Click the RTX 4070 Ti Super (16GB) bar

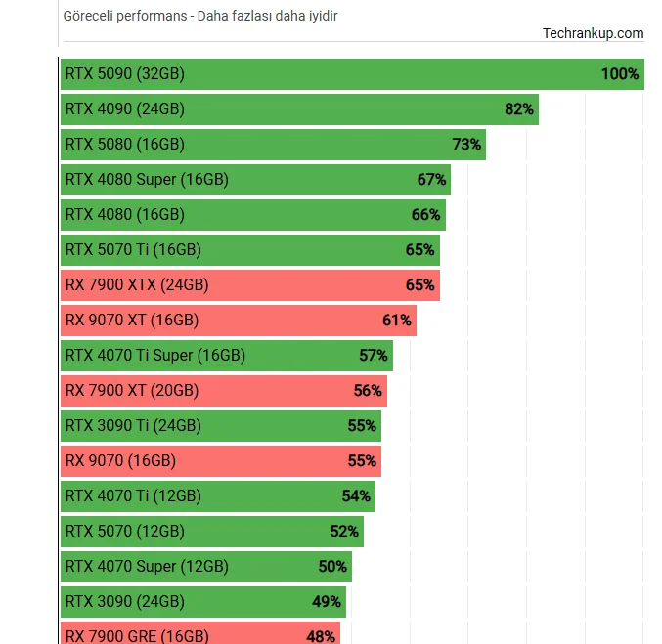point(225,356)
